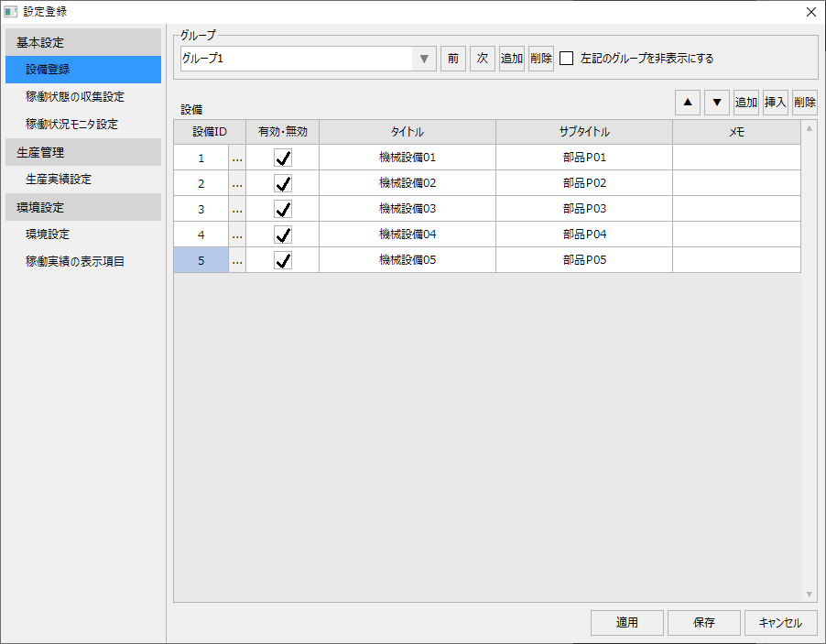
Task: Open detail editor for 設備ID 1 via ellipsis
Action: 236,157
